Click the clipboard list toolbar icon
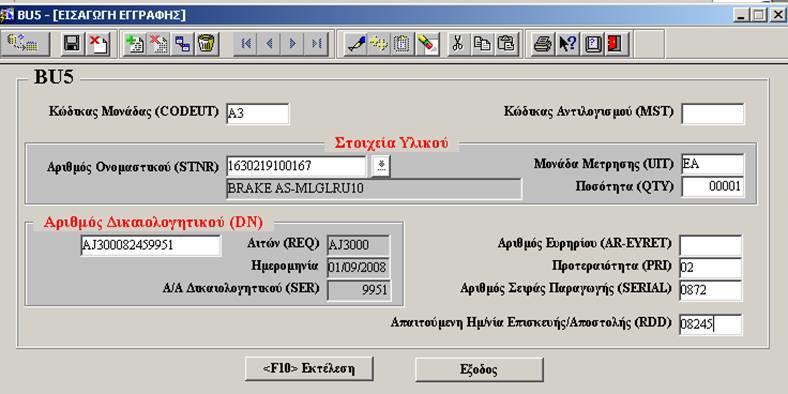 403,44
